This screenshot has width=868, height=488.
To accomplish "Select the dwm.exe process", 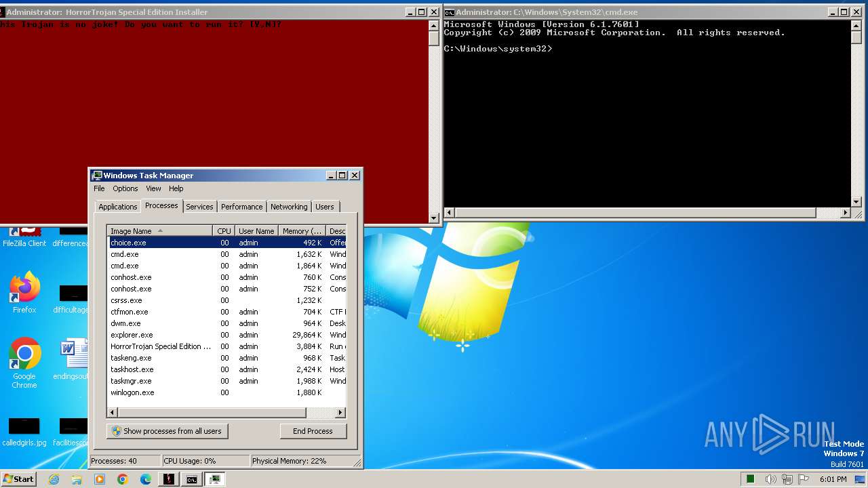I will point(227,323).
